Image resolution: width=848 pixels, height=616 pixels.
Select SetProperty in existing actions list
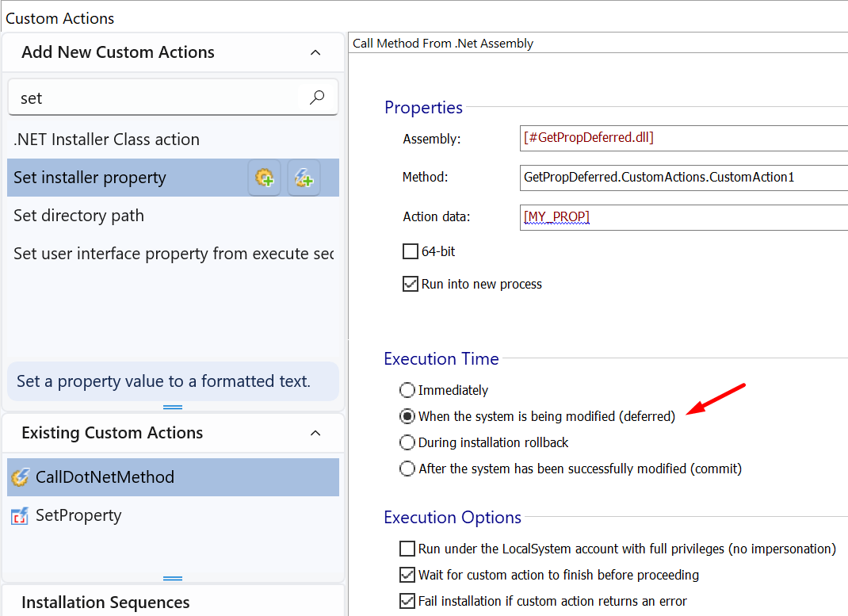tap(78, 515)
